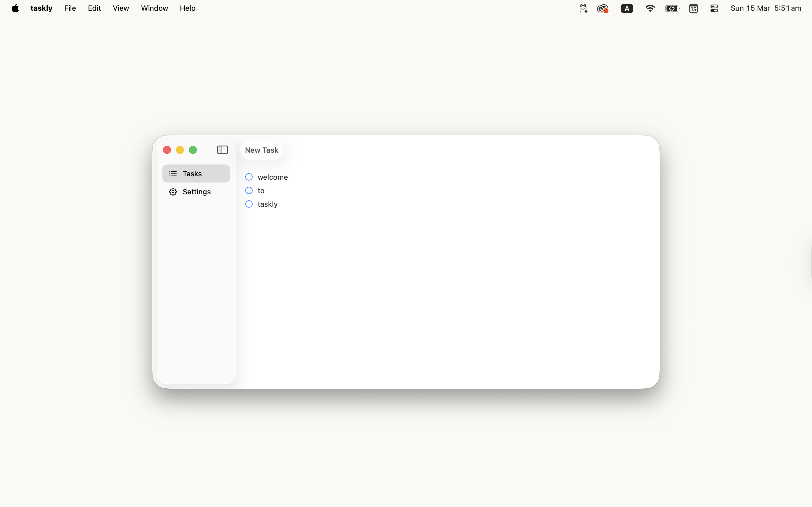812x507 pixels.
Task: Click the Apple logo
Action: point(15,8)
